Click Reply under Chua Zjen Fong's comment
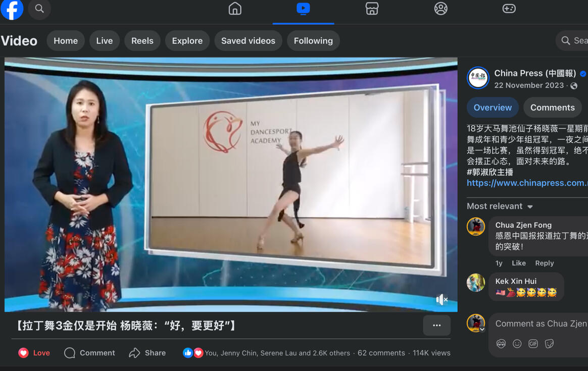The height and width of the screenshot is (371, 588). pyautogui.click(x=545, y=263)
